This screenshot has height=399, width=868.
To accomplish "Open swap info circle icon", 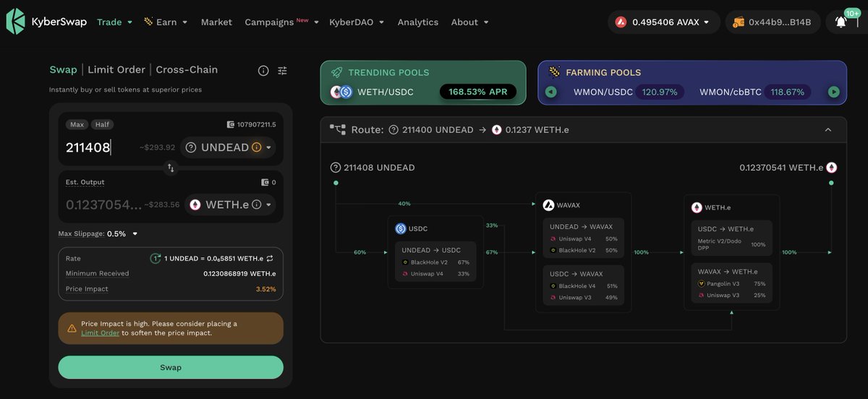I will (x=263, y=70).
